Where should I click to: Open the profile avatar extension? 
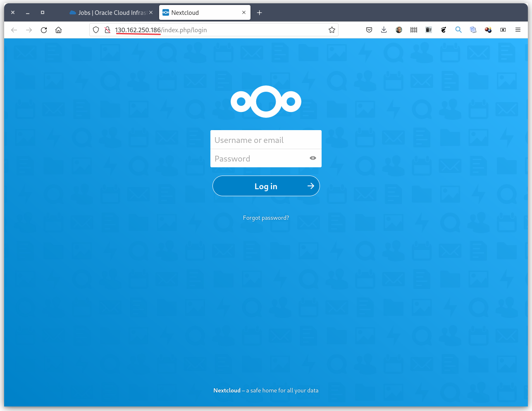click(x=399, y=30)
